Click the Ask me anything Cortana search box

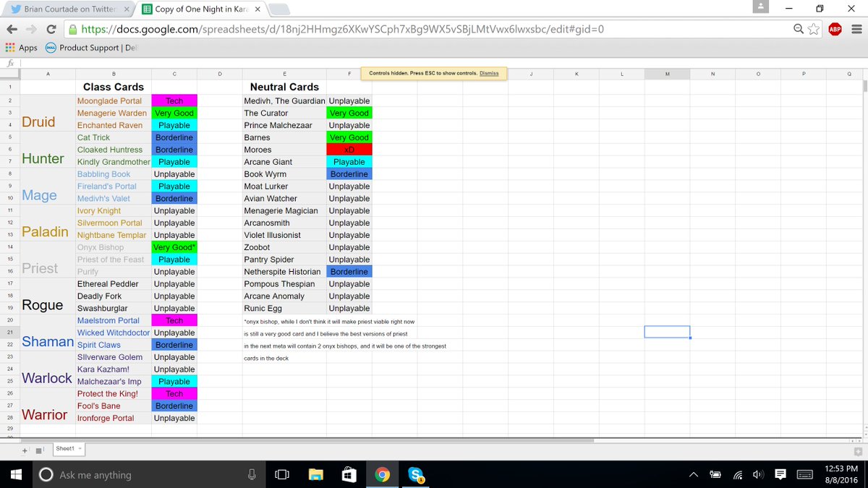tap(148, 474)
